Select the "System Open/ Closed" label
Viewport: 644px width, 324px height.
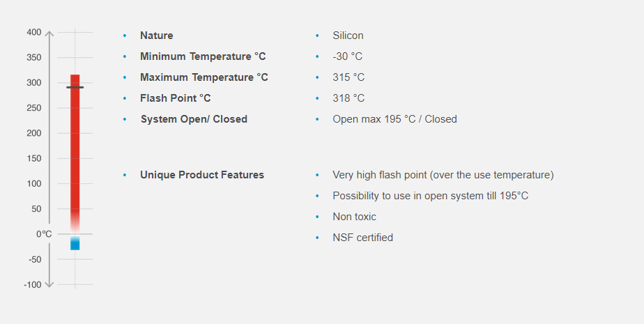[x=194, y=119]
